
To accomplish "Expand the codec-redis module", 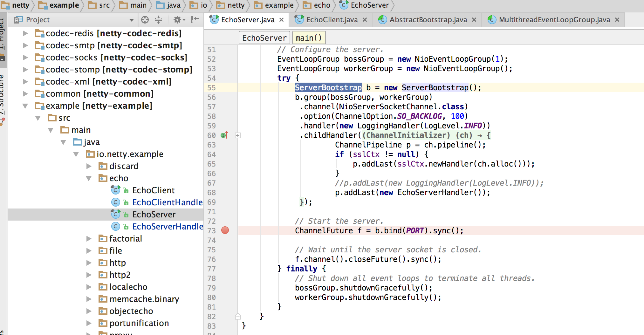I will (x=25, y=33).
